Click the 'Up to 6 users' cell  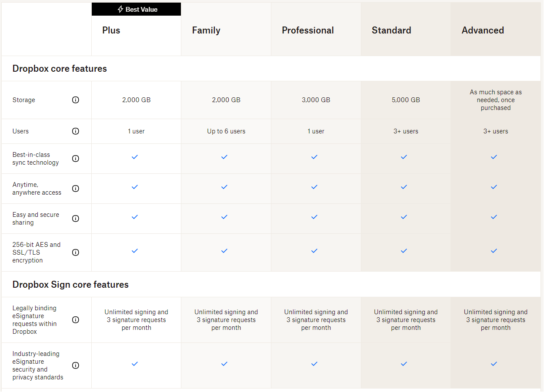tap(226, 131)
